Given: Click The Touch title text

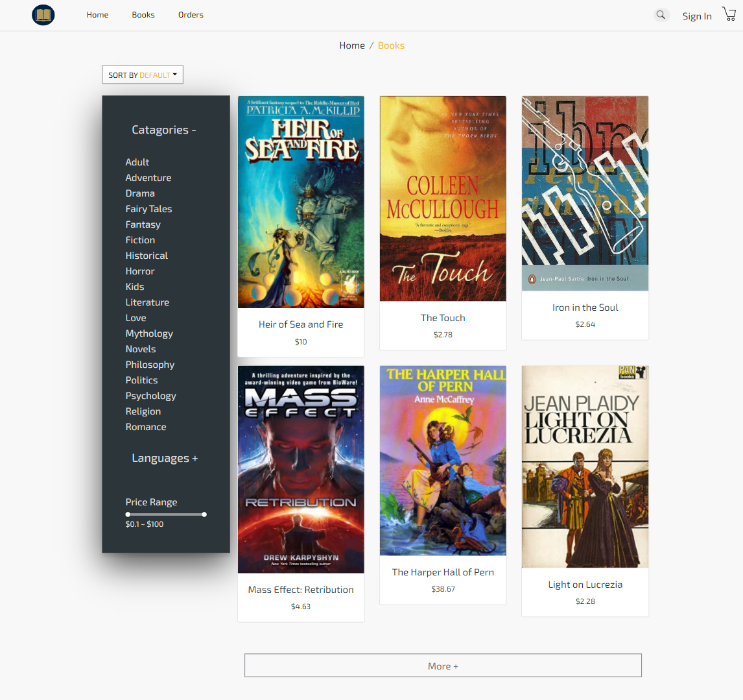Looking at the screenshot, I should point(443,318).
